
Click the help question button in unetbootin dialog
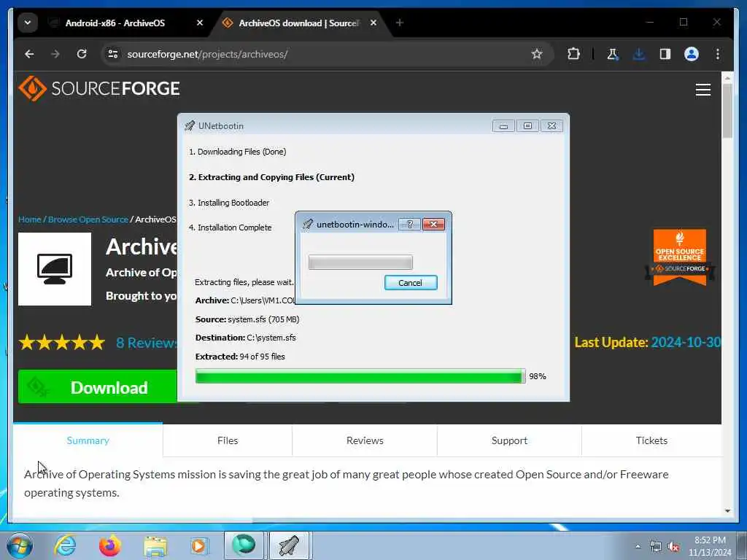click(410, 225)
